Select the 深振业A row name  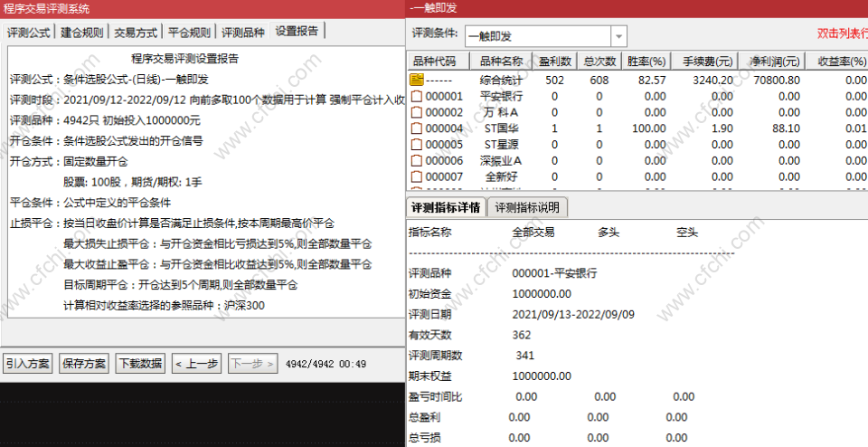[501, 161]
